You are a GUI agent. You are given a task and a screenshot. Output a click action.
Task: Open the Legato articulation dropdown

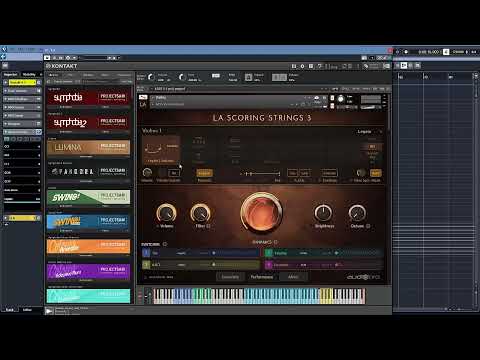[x=369, y=132]
